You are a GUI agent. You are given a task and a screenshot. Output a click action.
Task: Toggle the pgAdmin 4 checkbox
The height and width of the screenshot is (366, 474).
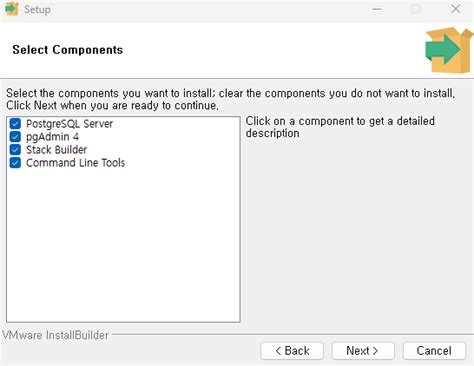click(x=15, y=137)
